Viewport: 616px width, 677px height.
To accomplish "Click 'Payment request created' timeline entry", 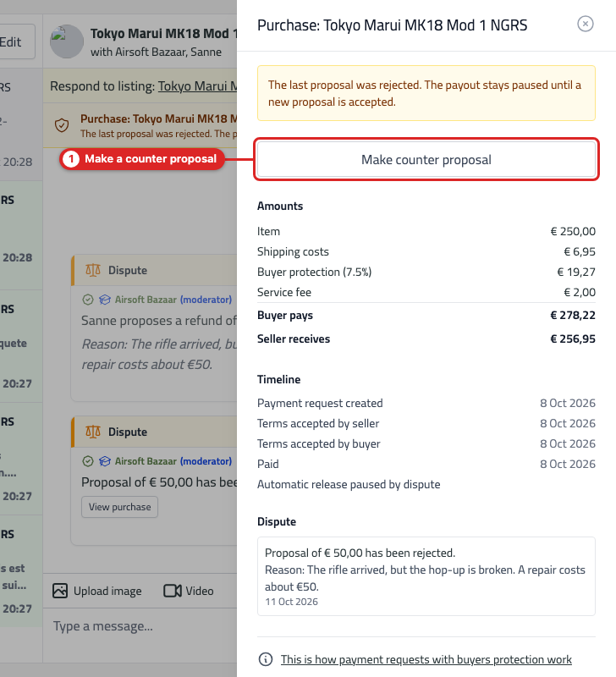I will [x=426, y=404].
